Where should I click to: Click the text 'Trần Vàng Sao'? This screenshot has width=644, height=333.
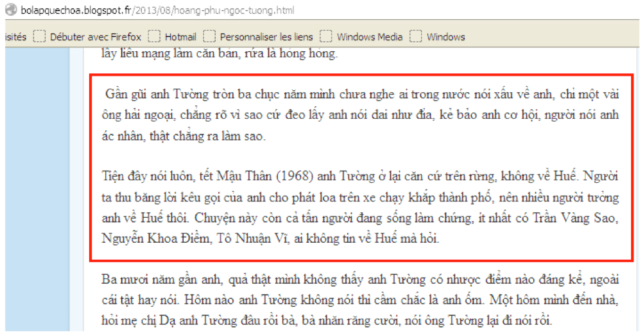click(575, 218)
